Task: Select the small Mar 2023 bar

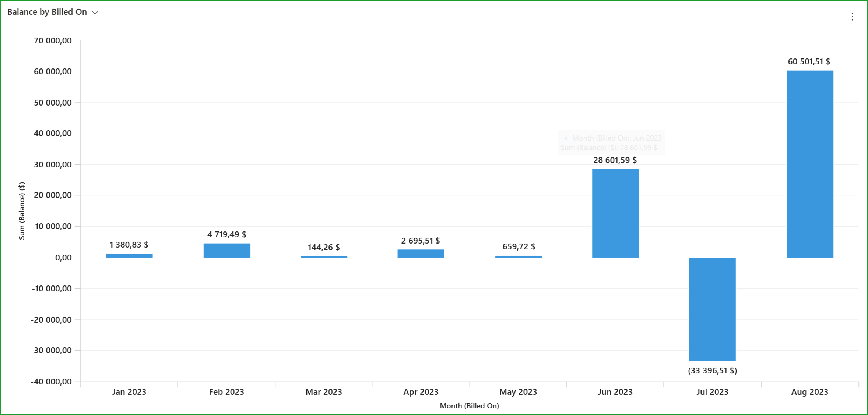Action: pos(323,256)
